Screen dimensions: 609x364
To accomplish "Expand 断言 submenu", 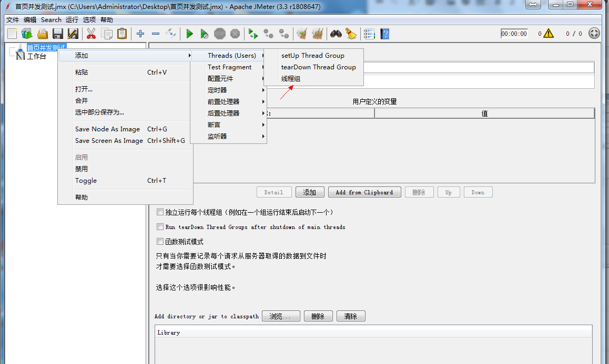I will pos(229,124).
